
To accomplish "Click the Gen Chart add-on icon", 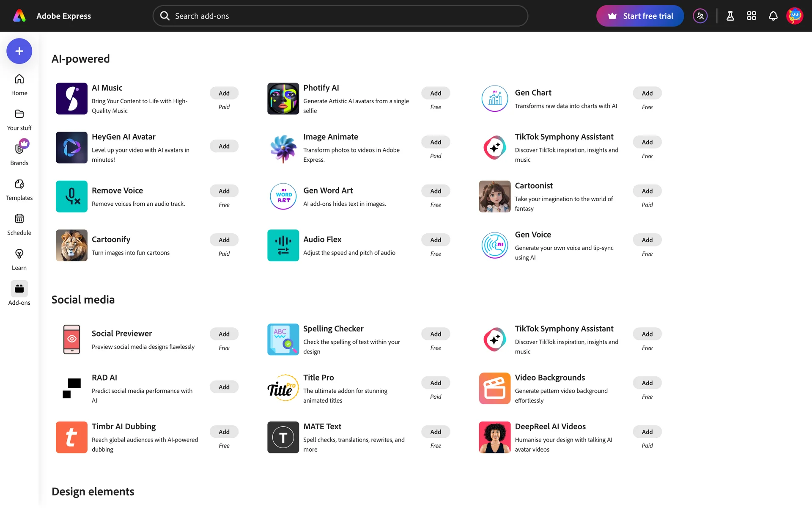I will (x=494, y=99).
